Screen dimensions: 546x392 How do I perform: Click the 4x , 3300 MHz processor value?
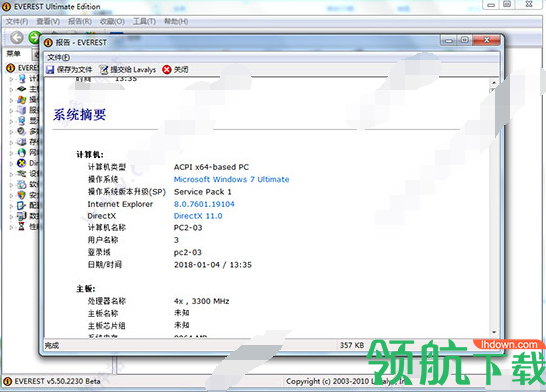[x=202, y=301]
